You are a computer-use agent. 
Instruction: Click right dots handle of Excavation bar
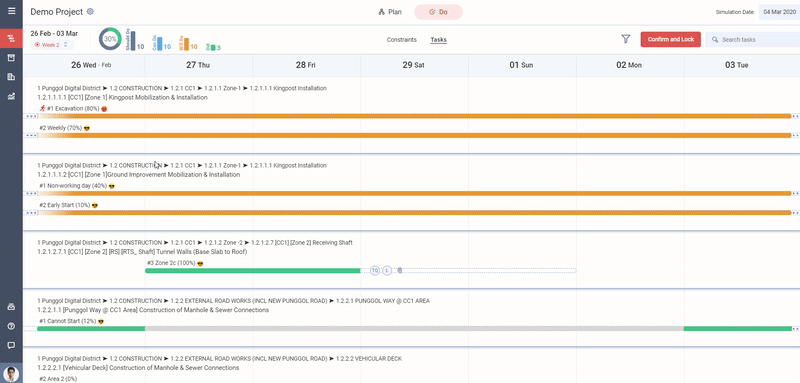(796, 116)
